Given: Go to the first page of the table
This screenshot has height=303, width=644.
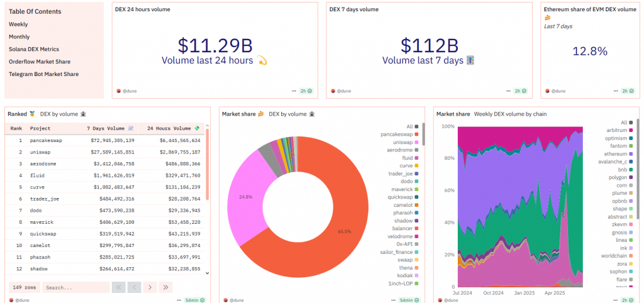Looking at the screenshot, I should coord(118,287).
